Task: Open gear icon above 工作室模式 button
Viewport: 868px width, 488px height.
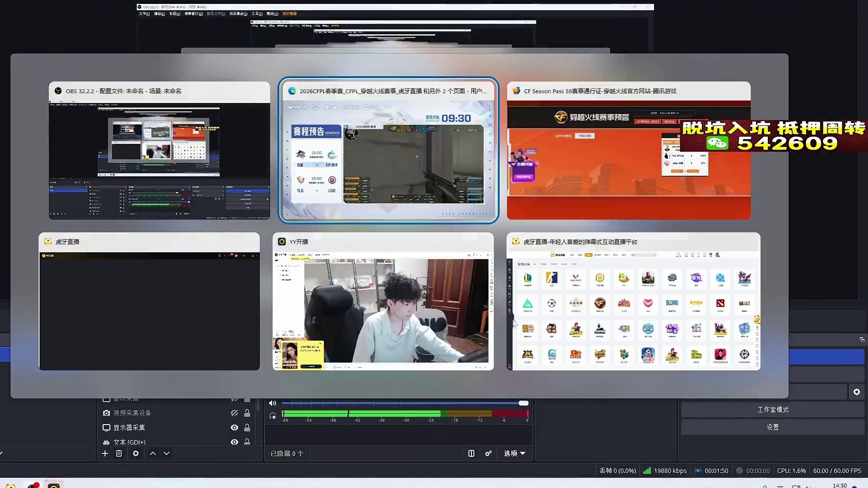Action: 857,392
